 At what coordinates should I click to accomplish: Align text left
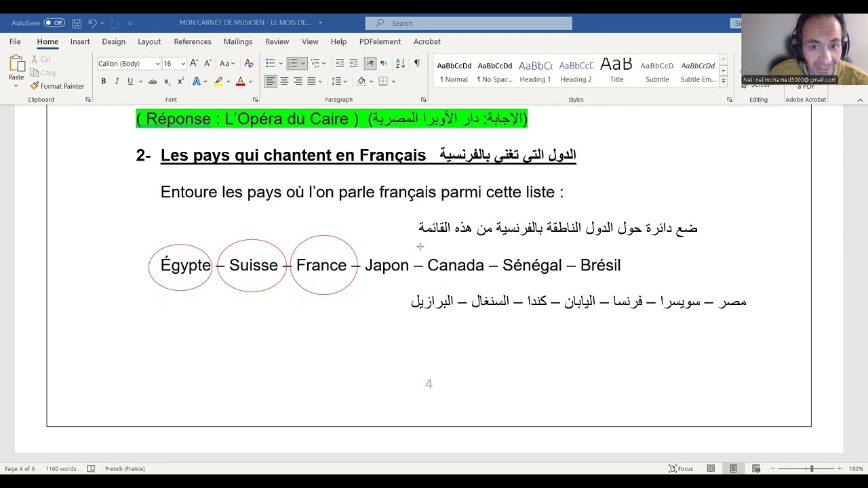(x=271, y=81)
